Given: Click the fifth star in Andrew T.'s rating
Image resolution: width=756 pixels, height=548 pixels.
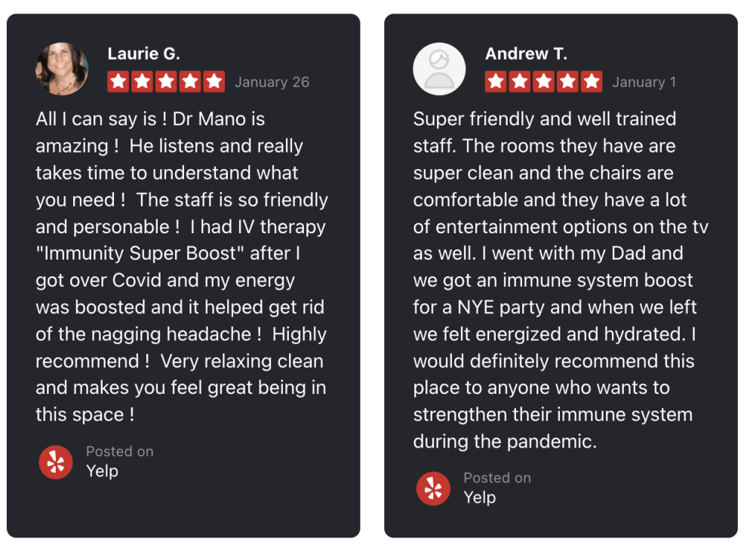Looking at the screenshot, I should (592, 82).
